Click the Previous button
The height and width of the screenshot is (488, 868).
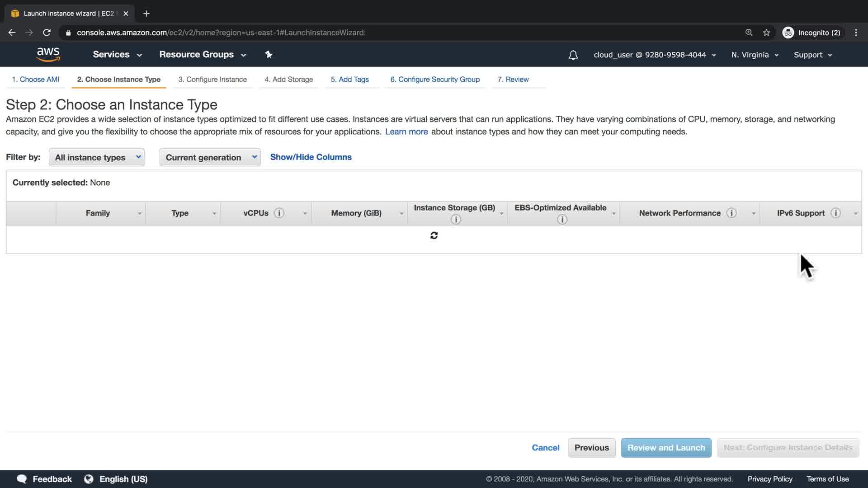pyautogui.click(x=591, y=448)
